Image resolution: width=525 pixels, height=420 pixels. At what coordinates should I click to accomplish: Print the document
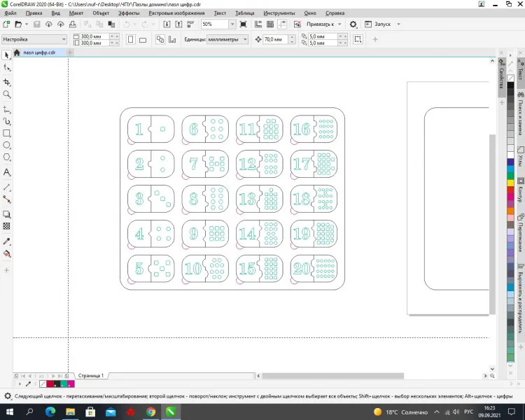[73, 24]
